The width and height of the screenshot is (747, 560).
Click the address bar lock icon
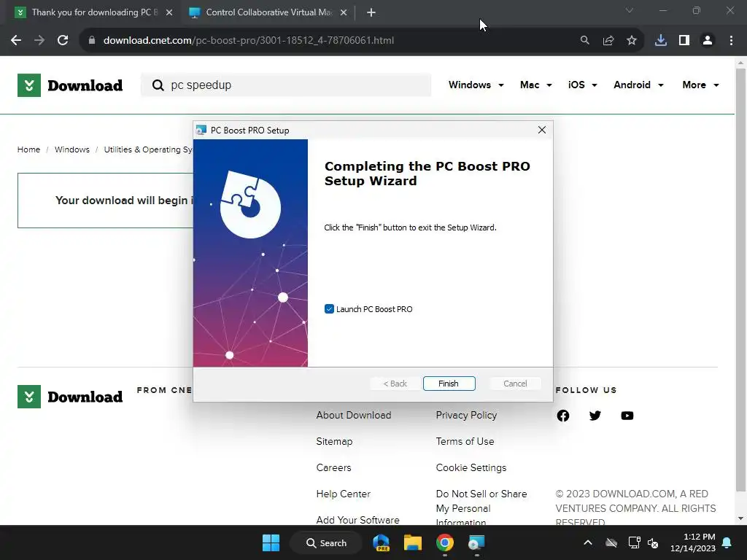tap(92, 41)
